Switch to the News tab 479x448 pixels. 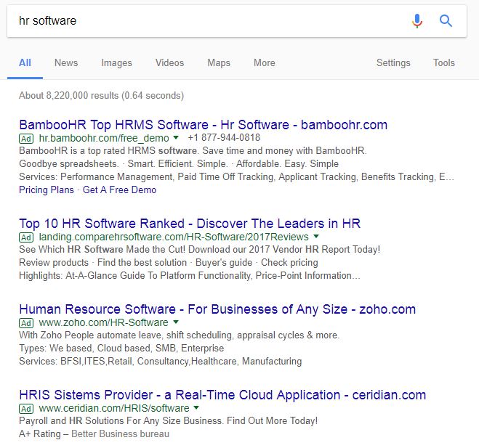tap(66, 63)
